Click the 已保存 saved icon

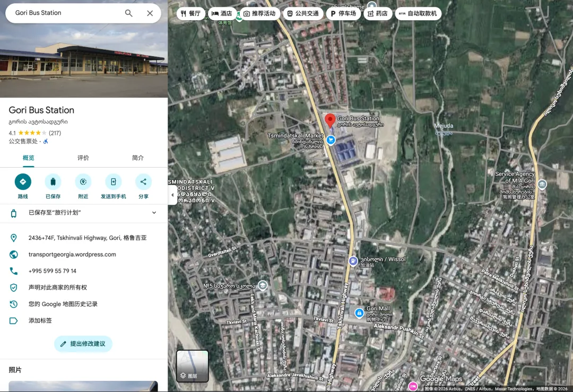[53, 181]
